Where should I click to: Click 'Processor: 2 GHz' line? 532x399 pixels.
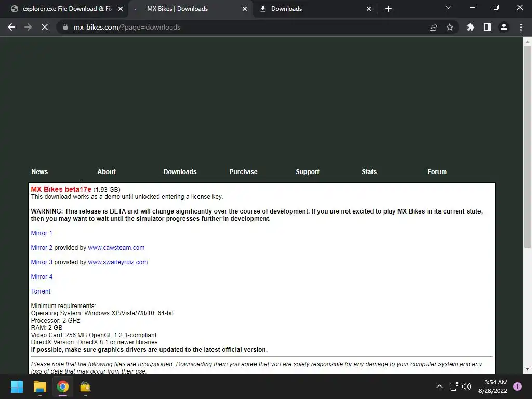(56, 321)
